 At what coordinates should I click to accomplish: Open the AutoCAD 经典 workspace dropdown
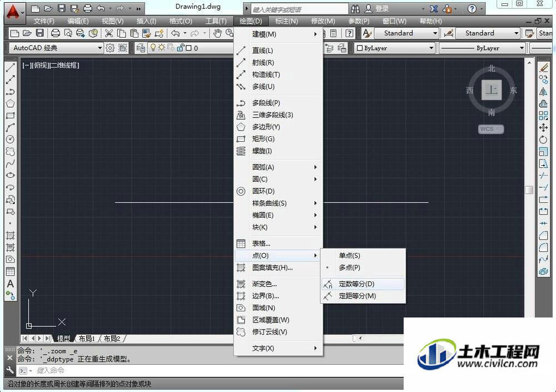coord(100,47)
